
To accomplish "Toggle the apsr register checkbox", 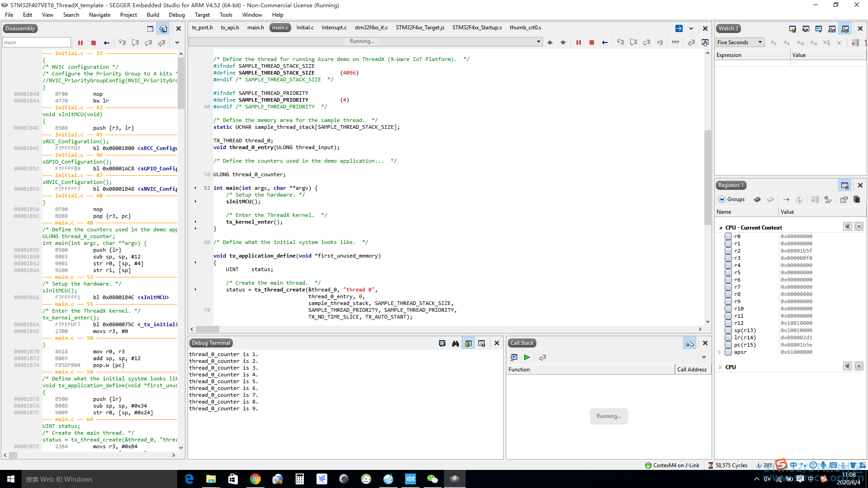I will point(728,352).
